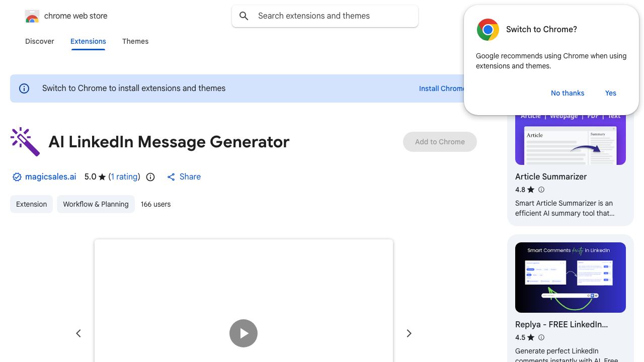The image size is (644, 362).
Task: Open the Themes tab
Action: pos(135,41)
